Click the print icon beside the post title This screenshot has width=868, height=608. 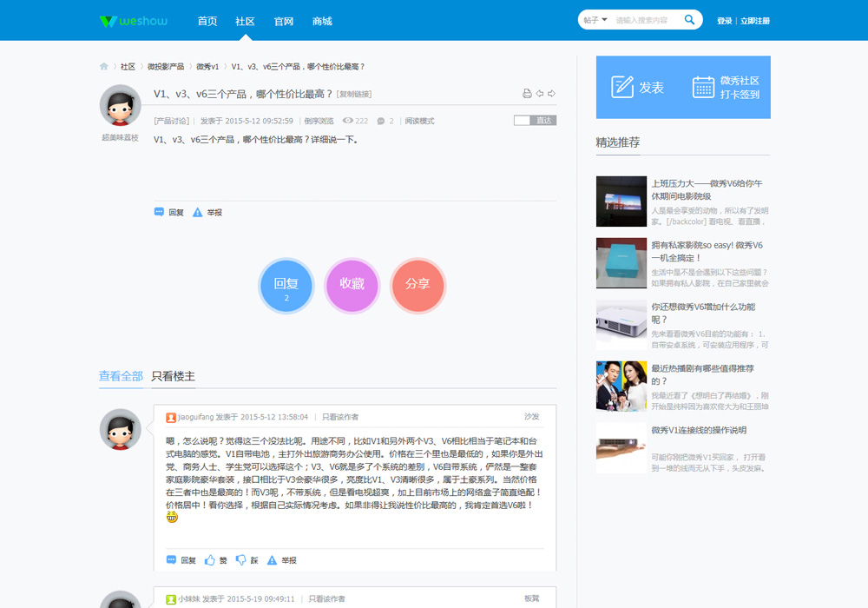(527, 94)
